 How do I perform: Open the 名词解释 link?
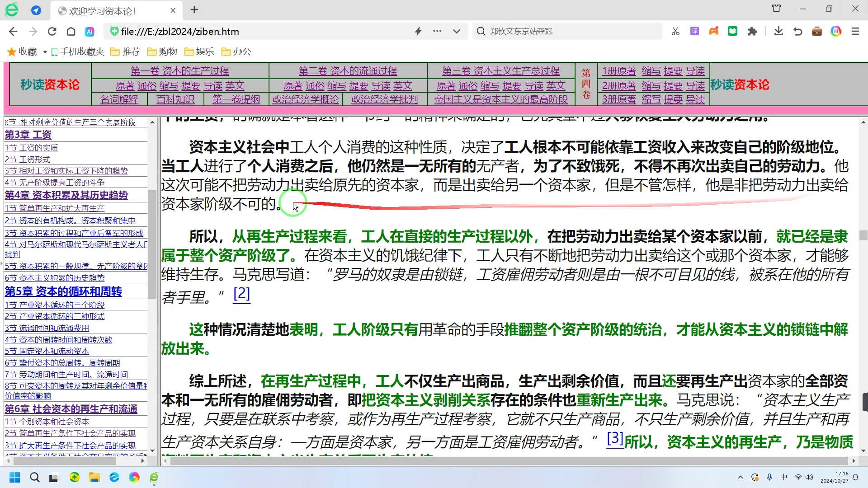119,99
